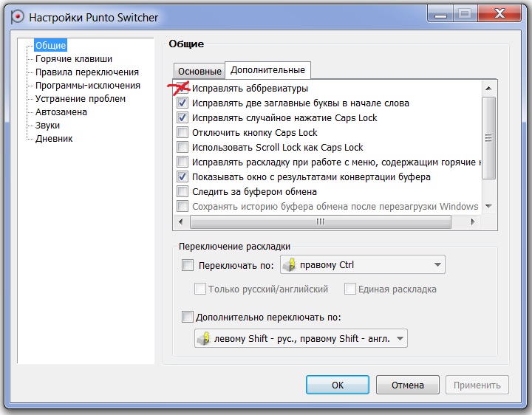Click the vertical scrollbar thumb in options list
This screenshot has height=415, width=532.
pyautogui.click(x=488, y=137)
